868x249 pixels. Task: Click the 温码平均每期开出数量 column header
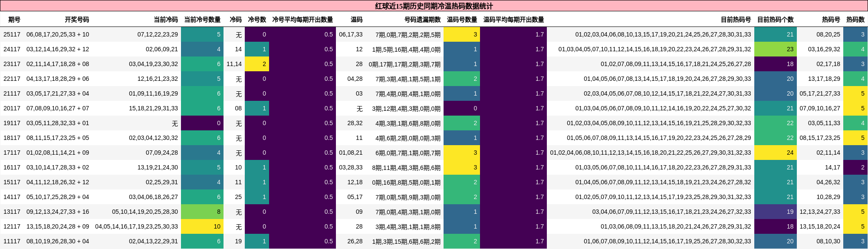pyautogui.click(x=513, y=20)
